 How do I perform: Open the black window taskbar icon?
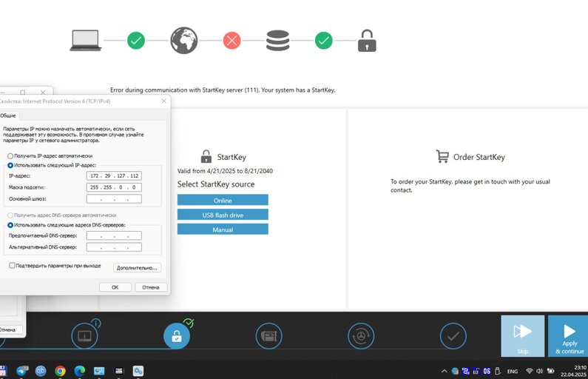click(x=118, y=371)
